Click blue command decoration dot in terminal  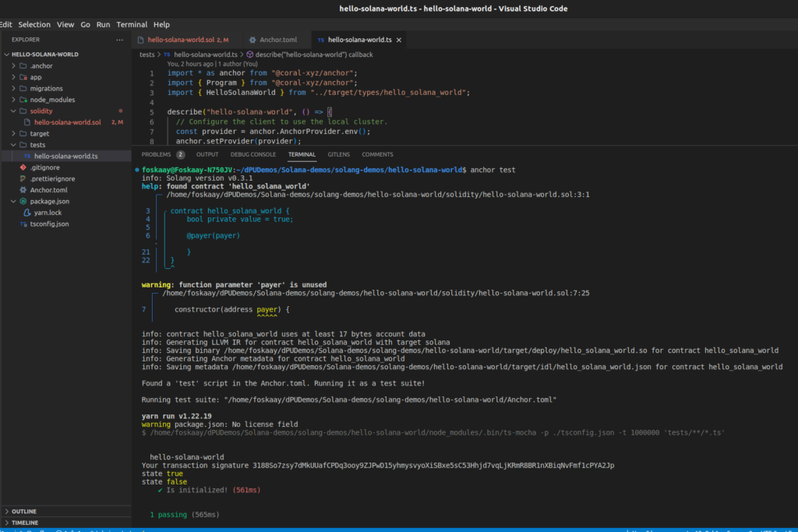[x=137, y=170]
